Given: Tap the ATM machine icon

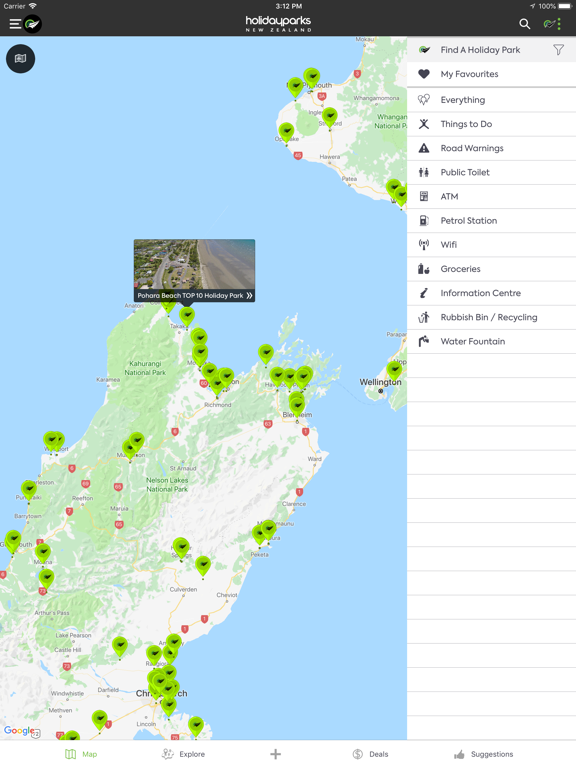Looking at the screenshot, I should click(424, 196).
